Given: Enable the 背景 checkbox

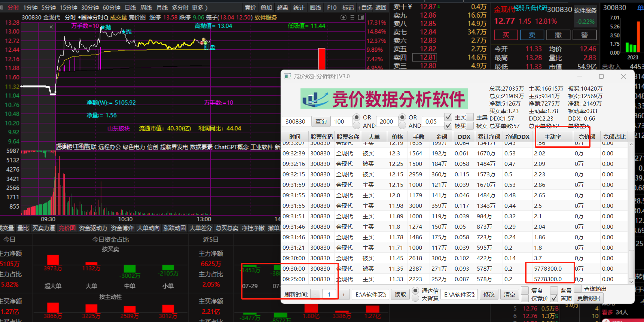Looking at the screenshot, I should click(x=554, y=291).
